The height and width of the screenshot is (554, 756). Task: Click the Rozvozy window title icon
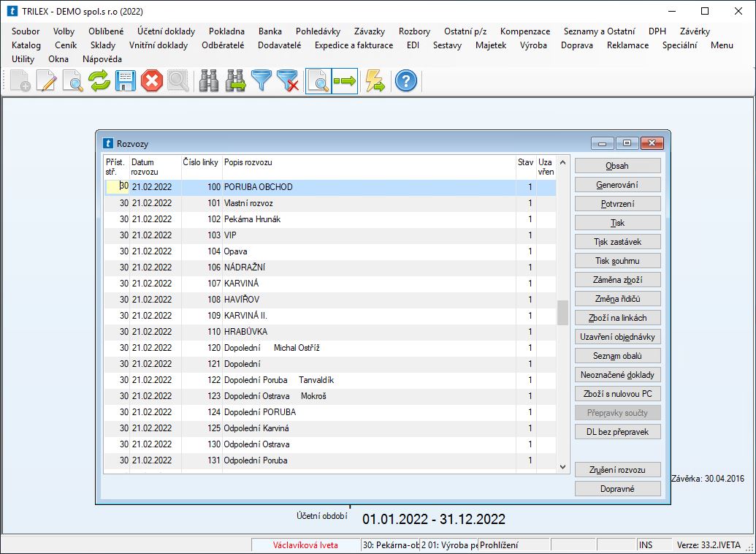point(109,144)
